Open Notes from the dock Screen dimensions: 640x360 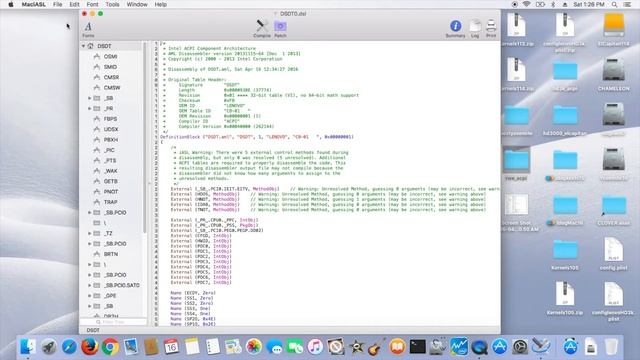point(192,347)
